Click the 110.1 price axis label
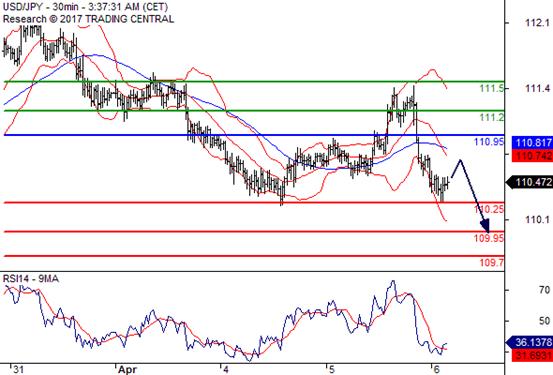553x375 pixels. coord(537,220)
